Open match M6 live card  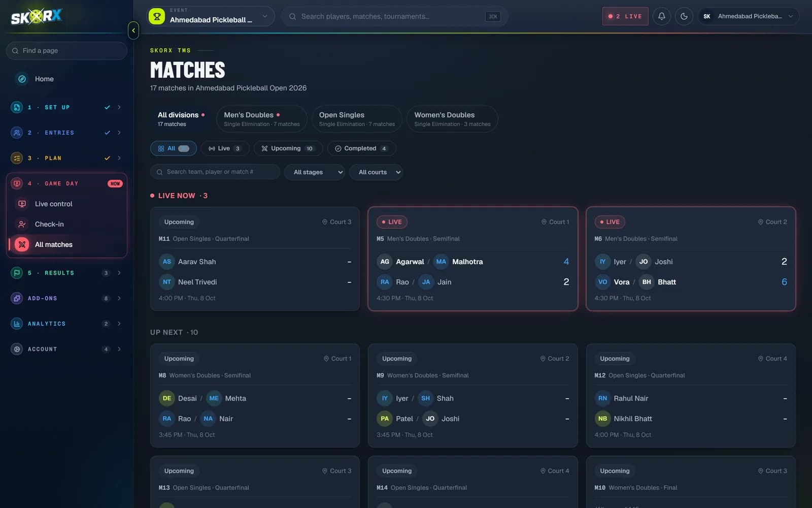pyautogui.click(x=691, y=259)
